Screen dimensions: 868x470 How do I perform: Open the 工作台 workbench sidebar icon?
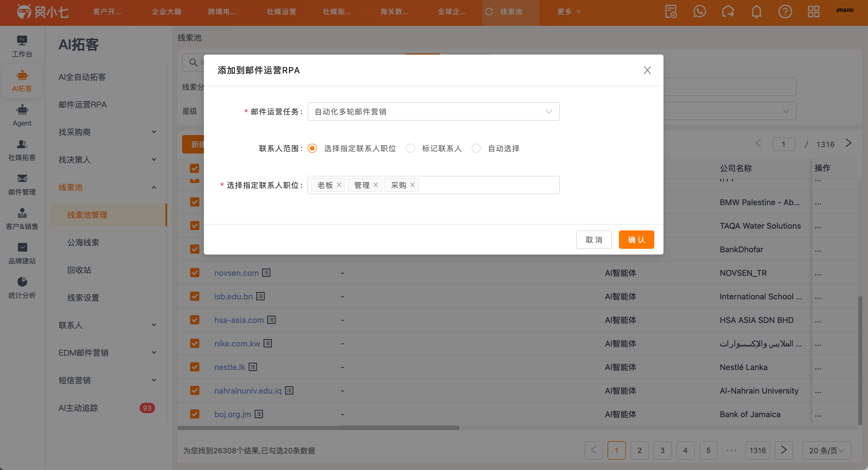tap(22, 46)
